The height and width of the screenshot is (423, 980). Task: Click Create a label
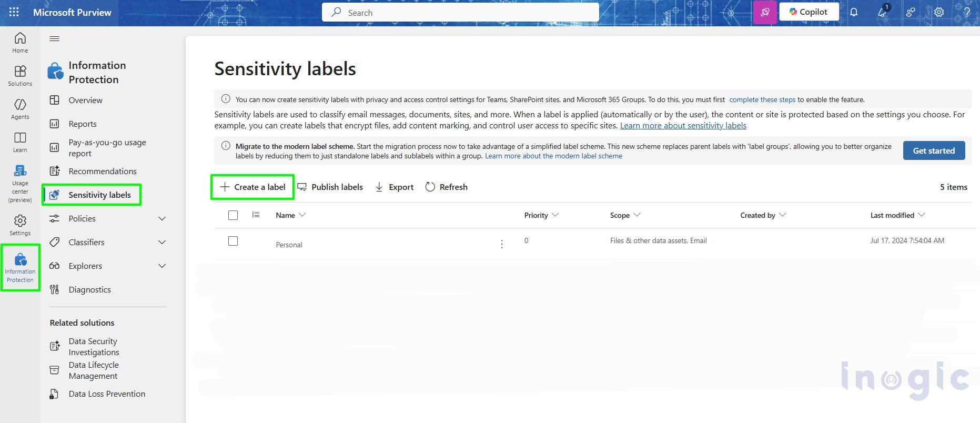(x=252, y=187)
